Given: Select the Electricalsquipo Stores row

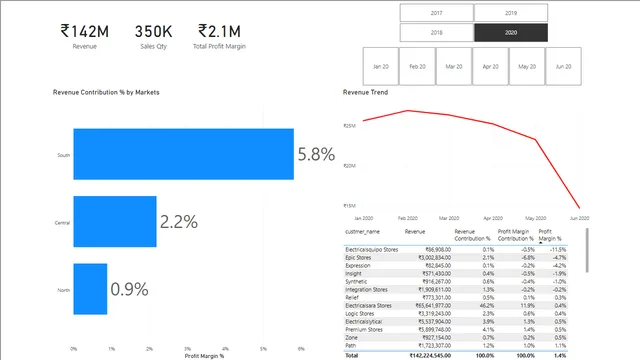Looking at the screenshot, I should click(x=456, y=249).
